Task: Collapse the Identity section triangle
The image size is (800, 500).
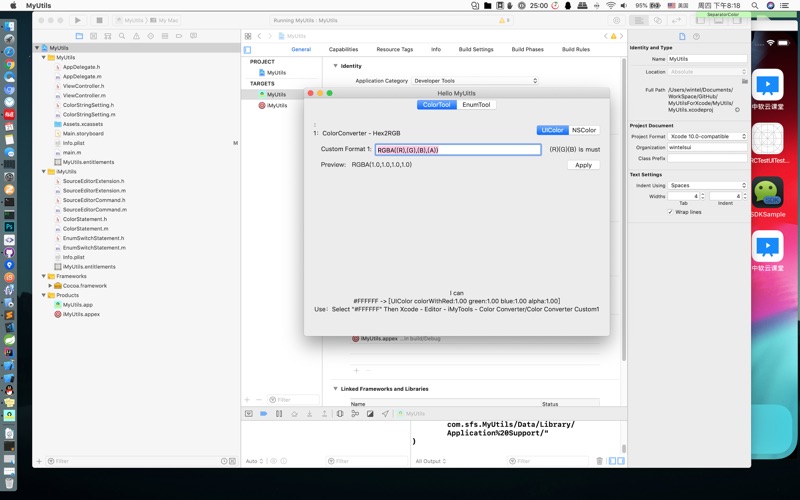Action: [335, 66]
